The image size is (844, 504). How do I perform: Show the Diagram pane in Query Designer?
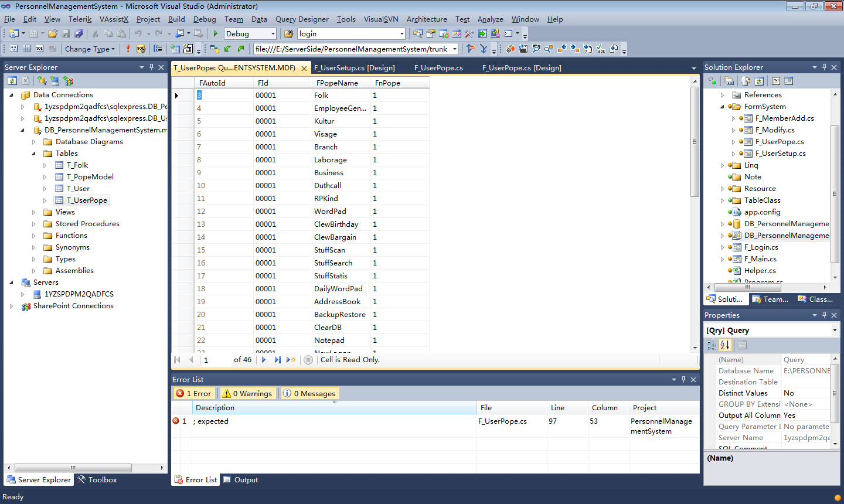[14, 49]
